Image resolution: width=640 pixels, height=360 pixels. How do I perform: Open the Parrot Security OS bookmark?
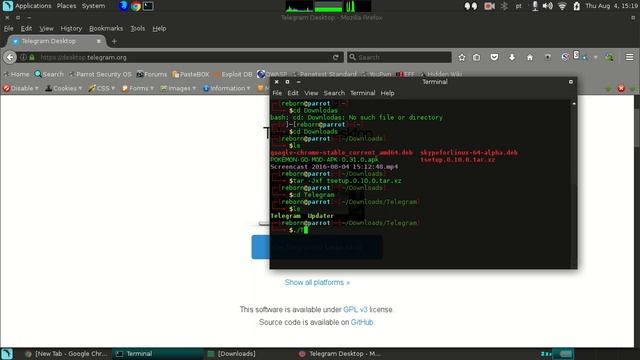pyautogui.click(x=100, y=74)
